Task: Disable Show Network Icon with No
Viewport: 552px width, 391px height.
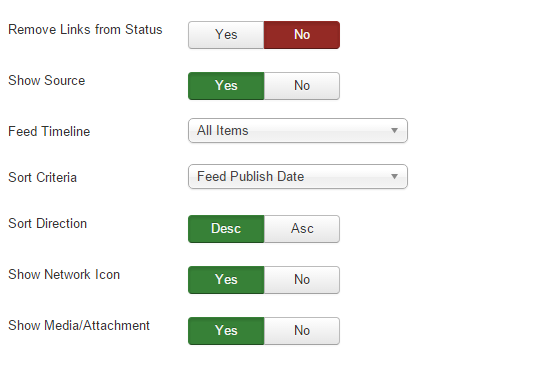Action: 302,280
